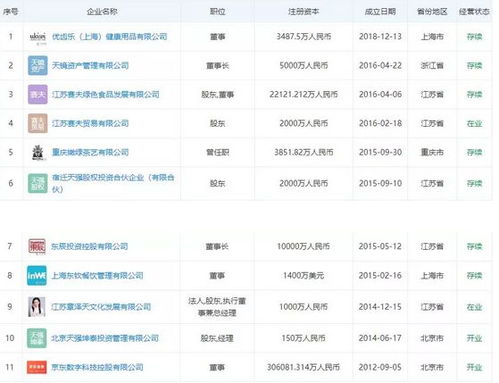
Task: Click the date 2014-12-15
Action: (380, 307)
